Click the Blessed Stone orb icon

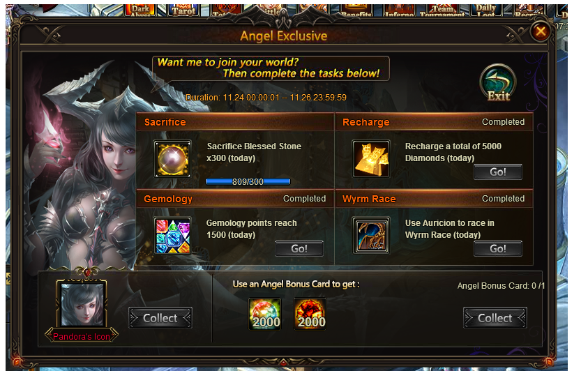click(x=172, y=159)
